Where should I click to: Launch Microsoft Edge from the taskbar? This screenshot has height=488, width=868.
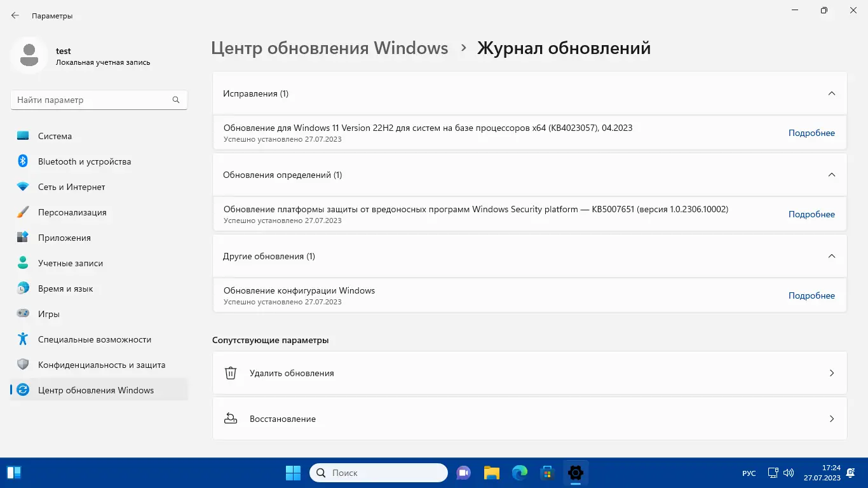(x=519, y=473)
